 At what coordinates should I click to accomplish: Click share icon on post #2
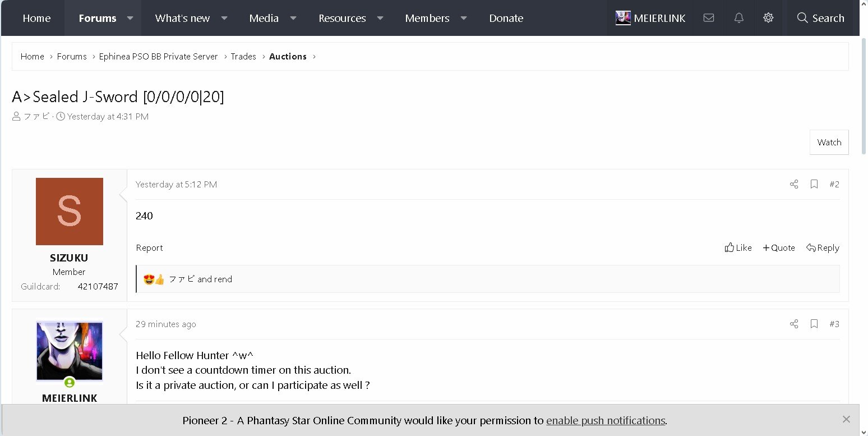(794, 184)
